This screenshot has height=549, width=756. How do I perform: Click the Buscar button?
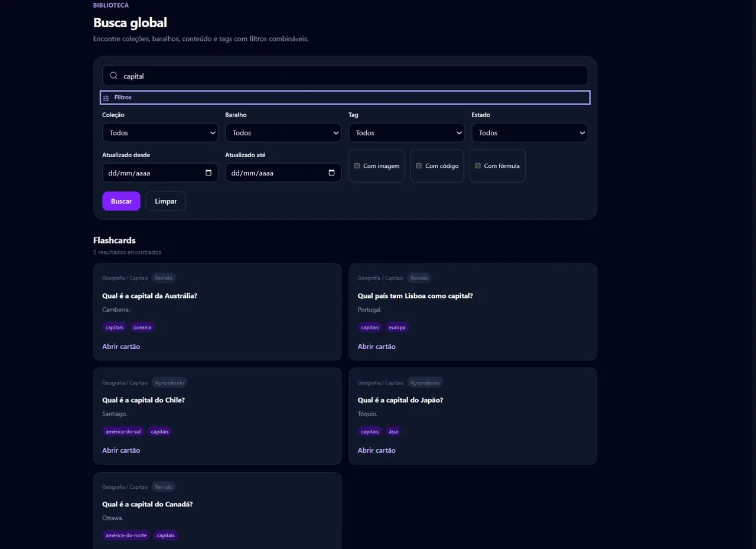[121, 201]
